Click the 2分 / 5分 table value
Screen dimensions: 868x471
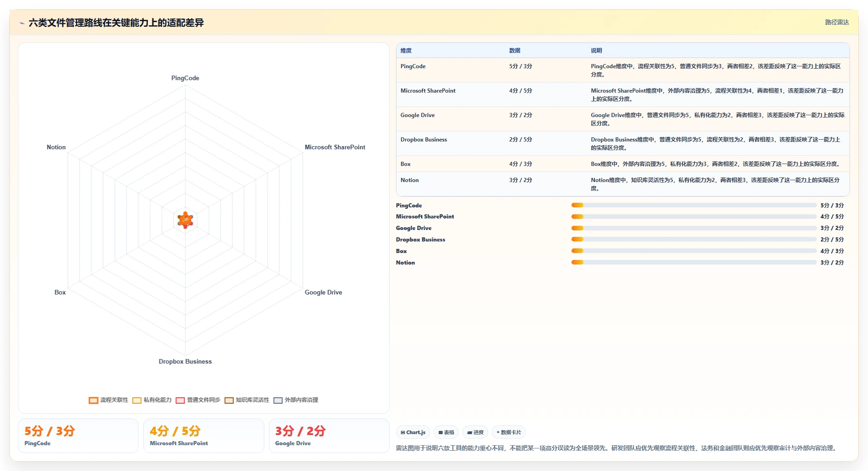point(521,140)
